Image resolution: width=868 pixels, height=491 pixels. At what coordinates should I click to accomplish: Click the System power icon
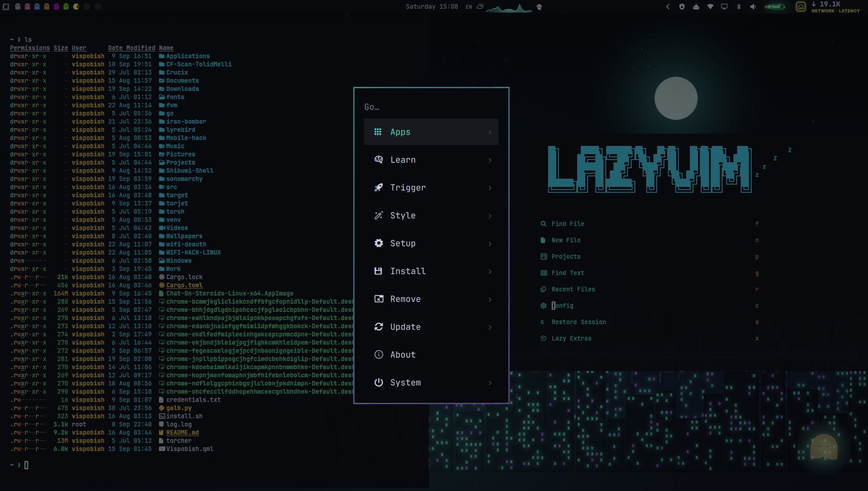378,382
